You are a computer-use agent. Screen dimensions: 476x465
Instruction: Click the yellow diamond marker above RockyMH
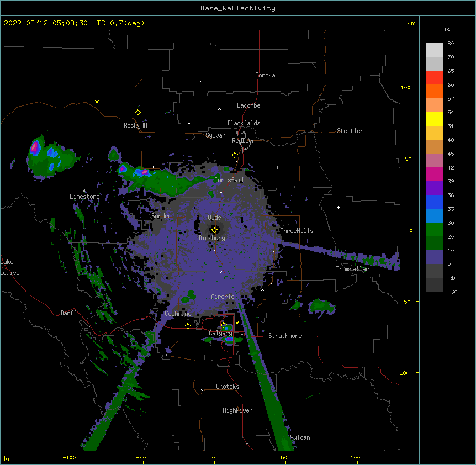pyautogui.click(x=138, y=113)
